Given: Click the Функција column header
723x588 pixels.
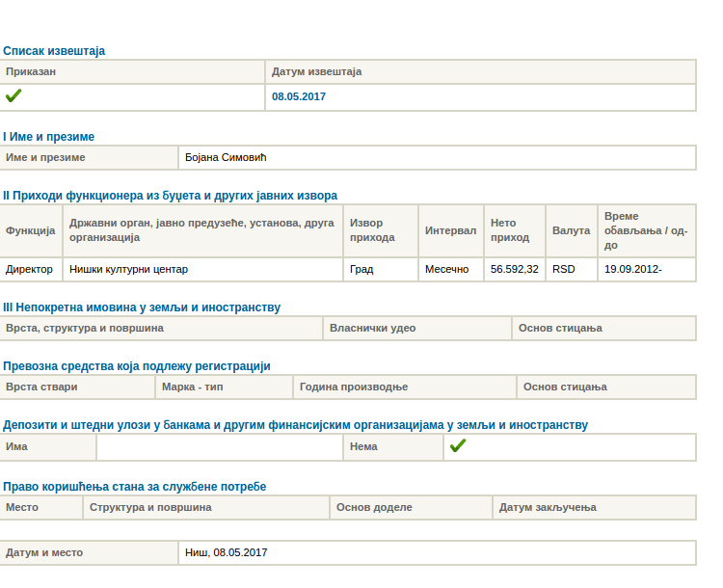Looking at the screenshot, I should click(x=31, y=231).
